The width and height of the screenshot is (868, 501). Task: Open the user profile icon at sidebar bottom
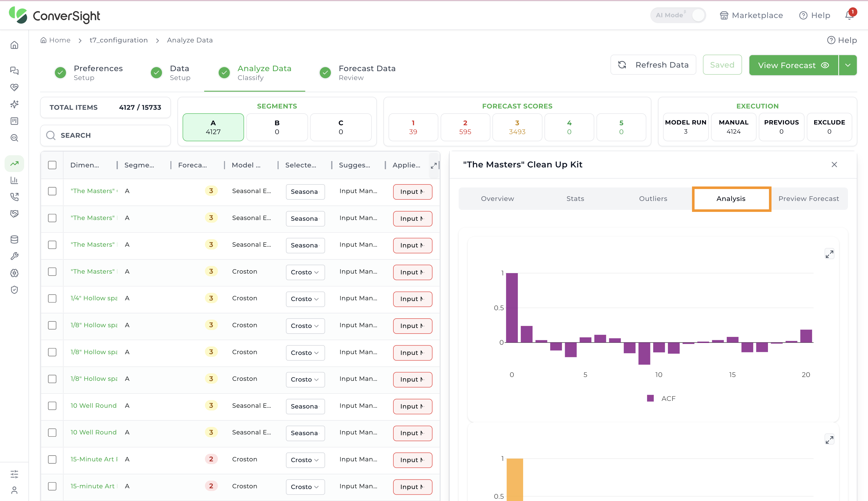click(x=14, y=490)
